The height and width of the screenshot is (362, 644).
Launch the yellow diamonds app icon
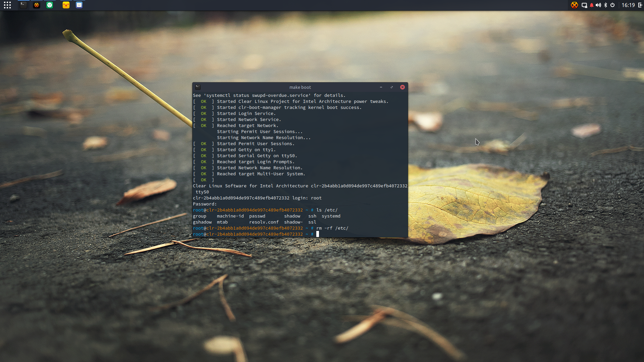(66, 5)
